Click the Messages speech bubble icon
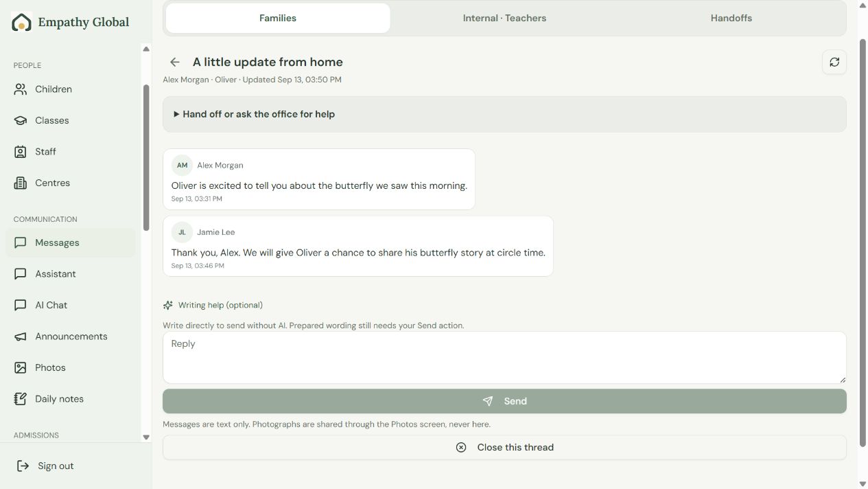The image size is (868, 489). click(x=21, y=242)
